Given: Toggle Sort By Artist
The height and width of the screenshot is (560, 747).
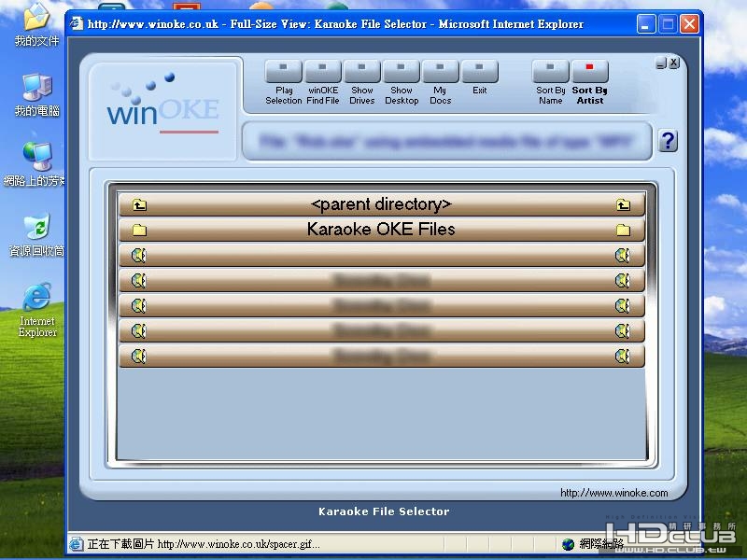Looking at the screenshot, I should tap(590, 72).
